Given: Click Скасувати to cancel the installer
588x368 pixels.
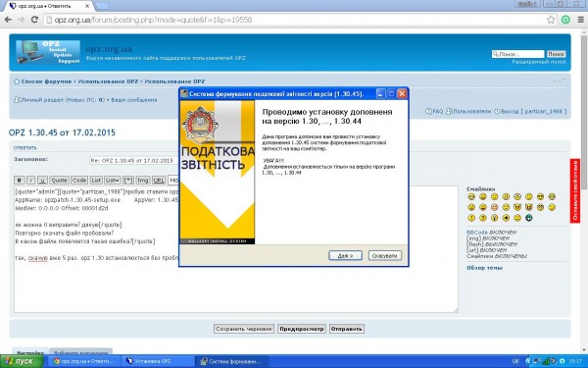Looking at the screenshot, I should 385,255.
